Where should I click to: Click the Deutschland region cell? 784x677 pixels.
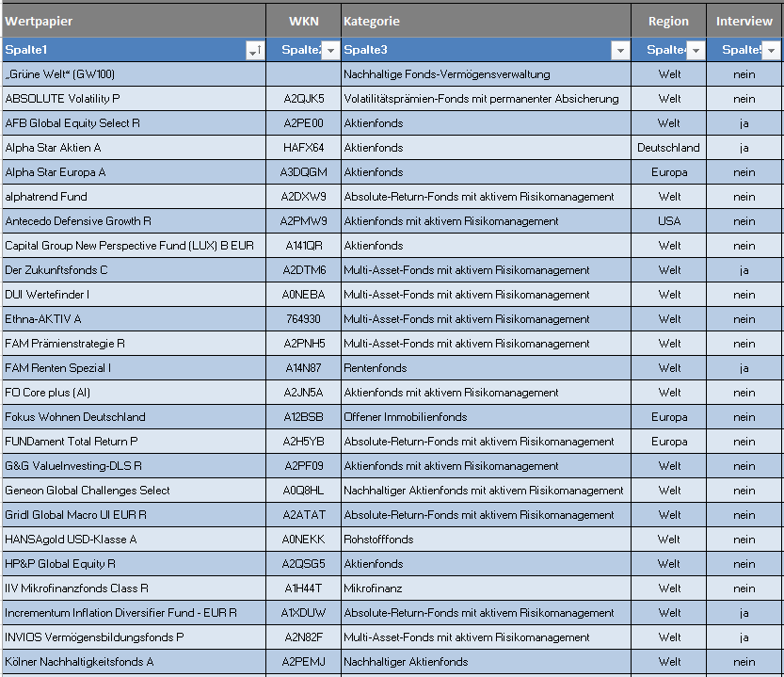click(x=668, y=148)
